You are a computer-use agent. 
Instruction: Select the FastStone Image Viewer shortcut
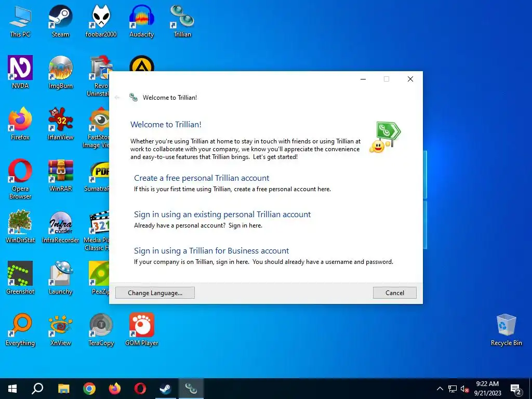click(x=97, y=128)
